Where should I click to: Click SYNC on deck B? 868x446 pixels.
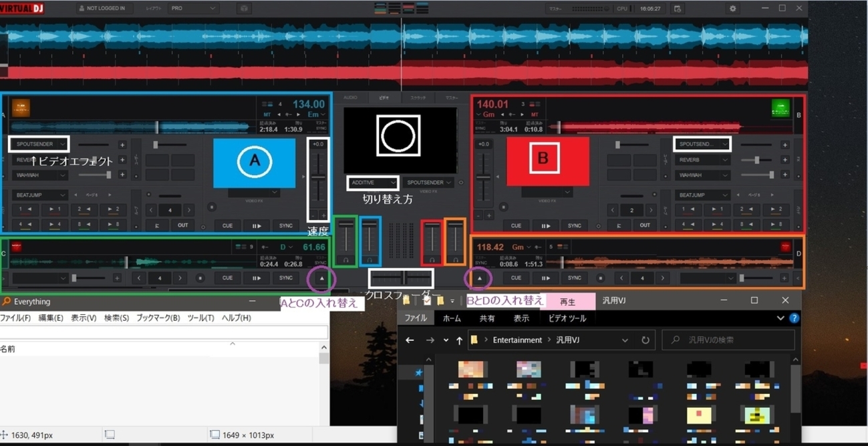pos(575,226)
